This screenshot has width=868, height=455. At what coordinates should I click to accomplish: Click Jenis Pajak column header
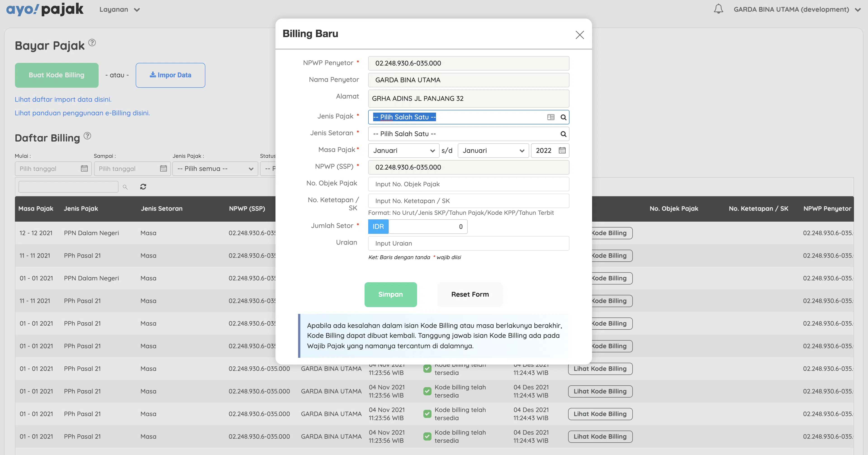coord(81,209)
